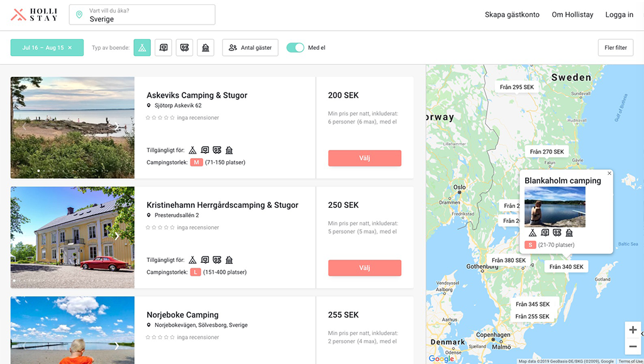Click the cabin icon in Askeviks 'Tillgängligt för'
Screen dimensions: 644x364
coord(229,150)
